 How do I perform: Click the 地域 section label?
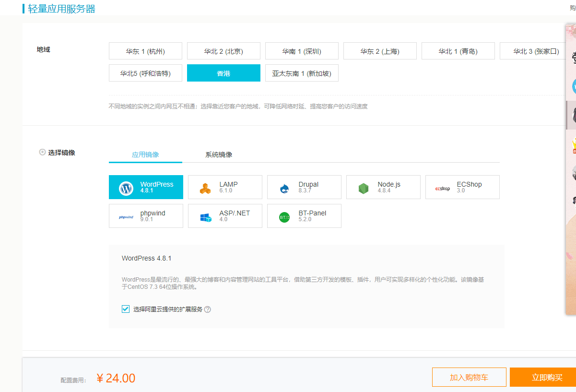(x=43, y=49)
